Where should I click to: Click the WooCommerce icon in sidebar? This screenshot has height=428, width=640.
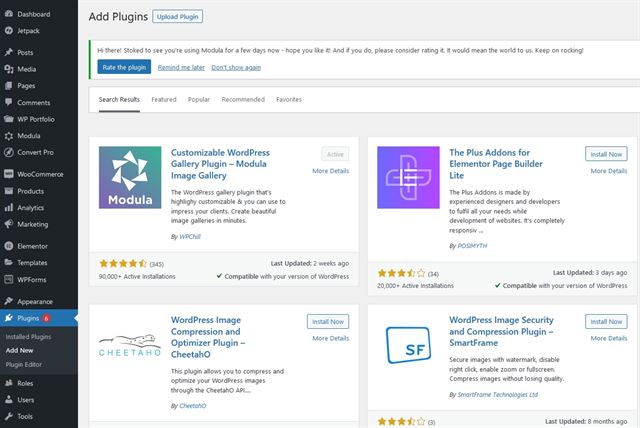pos(9,174)
